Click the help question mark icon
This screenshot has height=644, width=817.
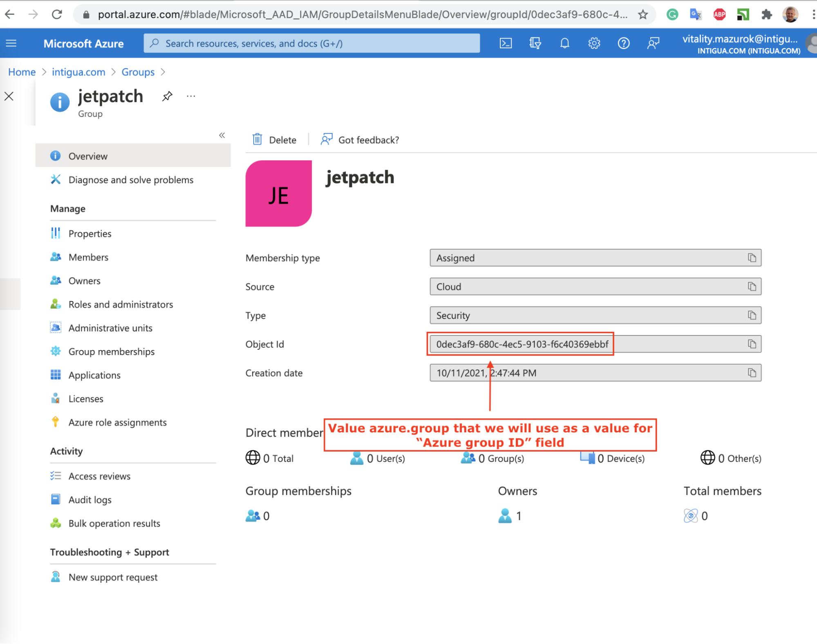click(x=623, y=43)
